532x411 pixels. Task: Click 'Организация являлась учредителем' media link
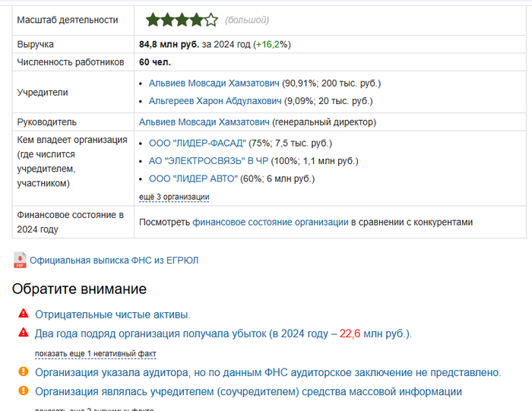click(248, 392)
